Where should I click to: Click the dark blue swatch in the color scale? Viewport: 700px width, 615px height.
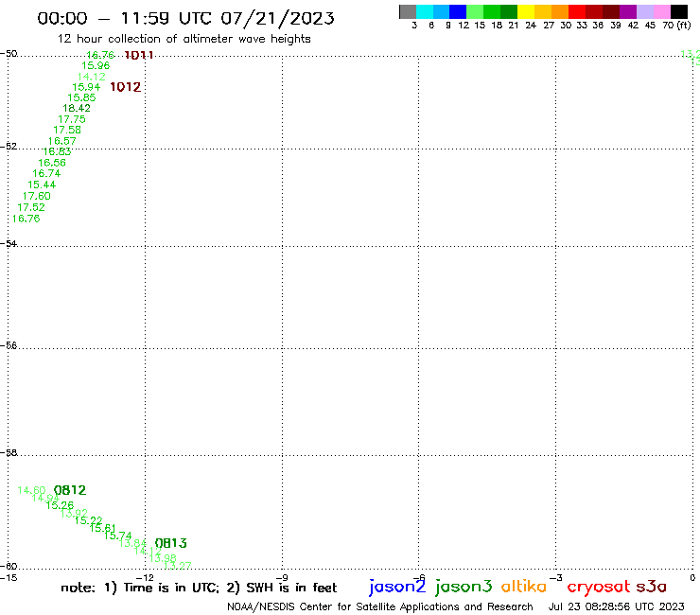pos(458,11)
